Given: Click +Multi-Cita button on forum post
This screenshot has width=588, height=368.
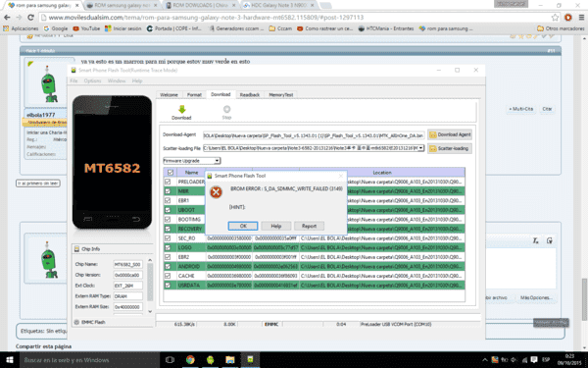Looking at the screenshot, I should click(x=521, y=109).
